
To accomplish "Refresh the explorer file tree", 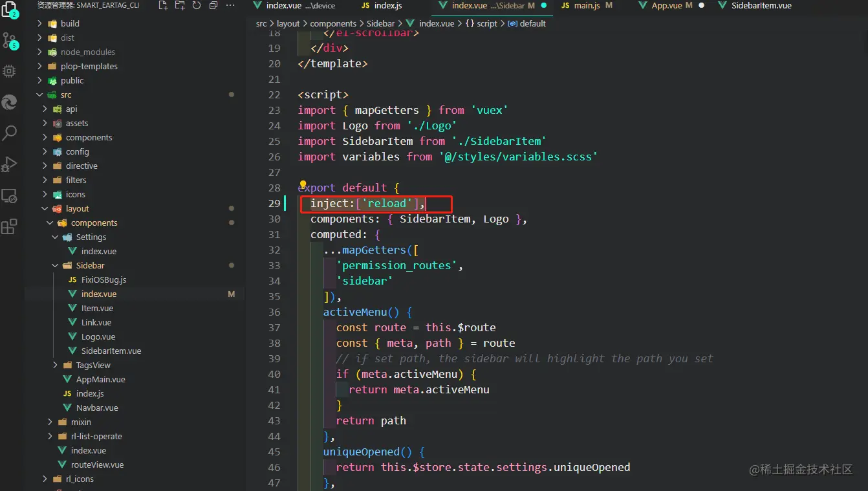I will point(196,5).
